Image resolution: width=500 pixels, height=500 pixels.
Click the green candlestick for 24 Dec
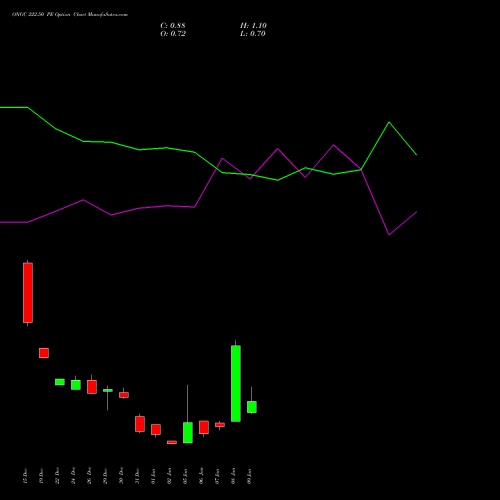(76, 385)
